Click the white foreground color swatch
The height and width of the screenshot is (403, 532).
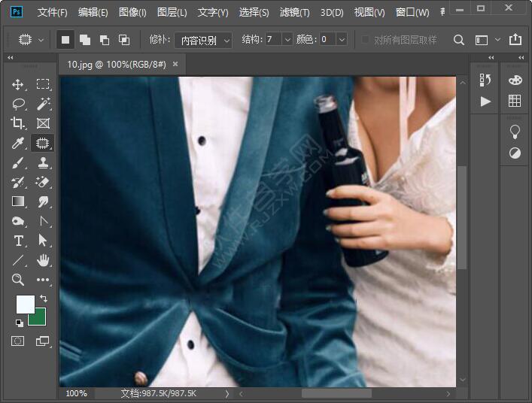tap(26, 304)
